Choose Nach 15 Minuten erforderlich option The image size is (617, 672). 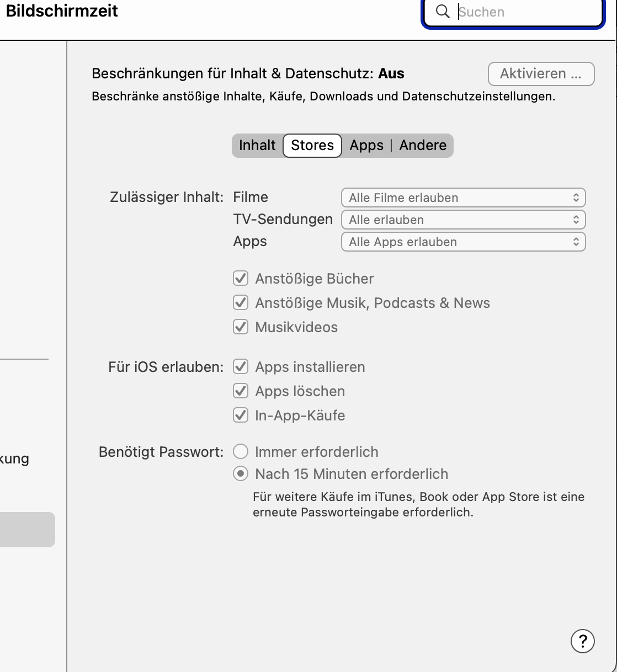pyautogui.click(x=241, y=474)
